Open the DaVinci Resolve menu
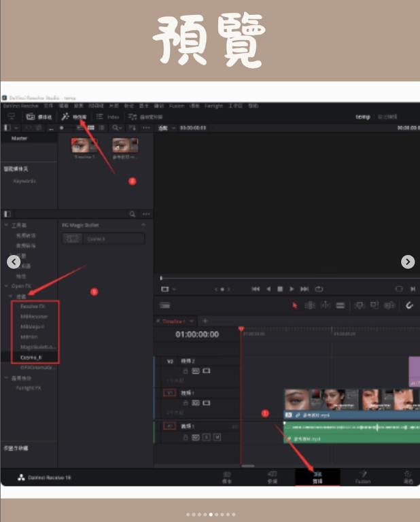Screen dimensions: 420x522 pos(20,106)
